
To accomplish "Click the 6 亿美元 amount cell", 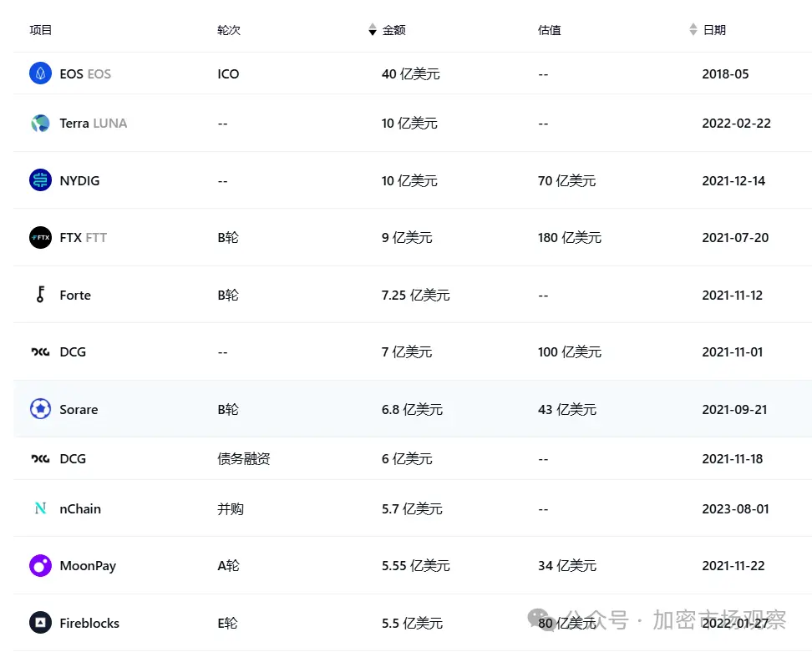I will tap(407, 458).
